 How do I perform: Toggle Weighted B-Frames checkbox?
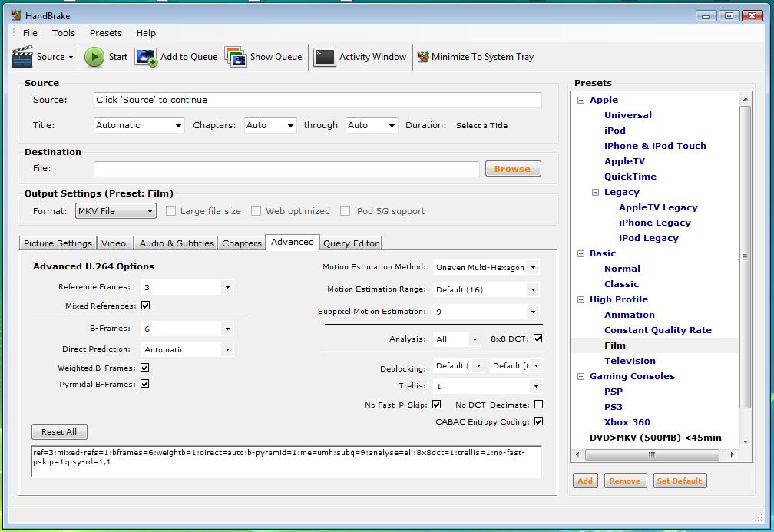pos(144,368)
